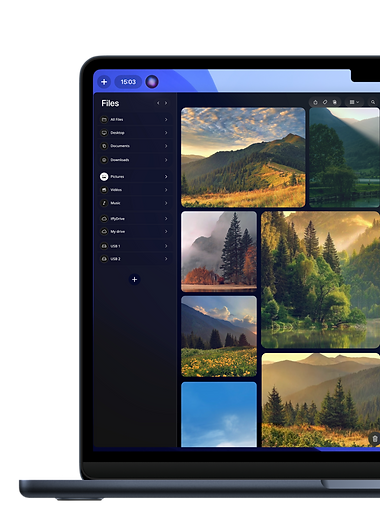380x532 pixels.
Task: Select the "Pictures" label
Action: tap(117, 176)
